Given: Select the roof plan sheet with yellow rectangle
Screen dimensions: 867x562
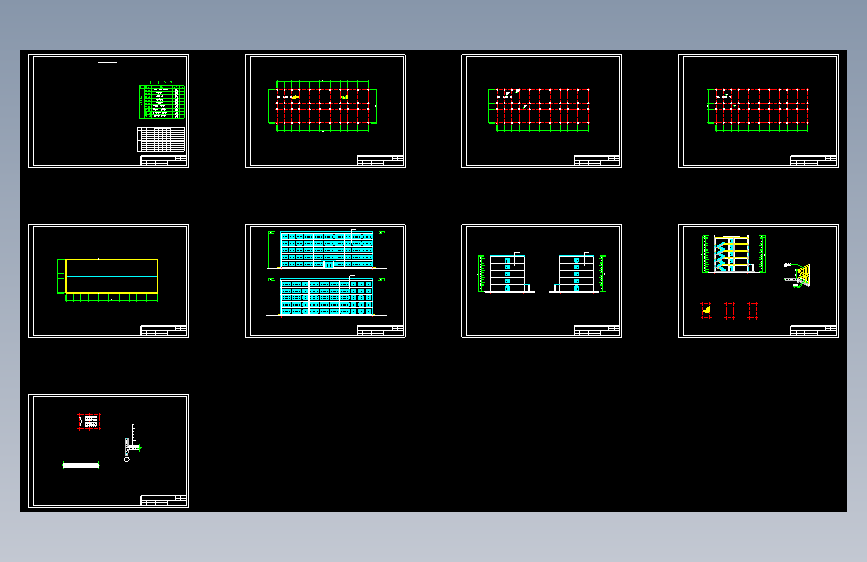Looking at the screenshot, I should click(x=108, y=280).
